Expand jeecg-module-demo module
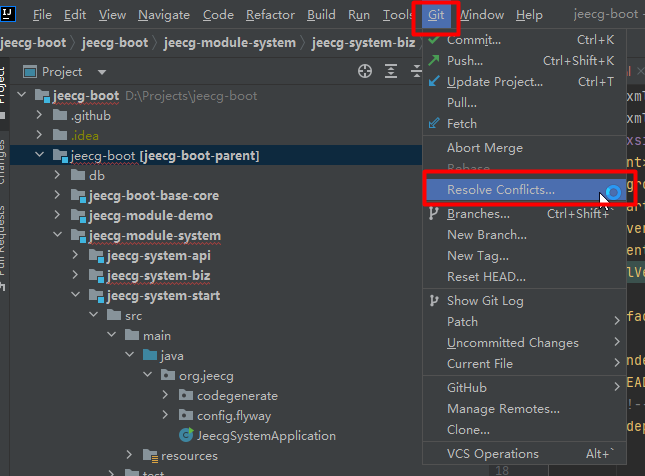645x476 pixels. click(x=57, y=215)
